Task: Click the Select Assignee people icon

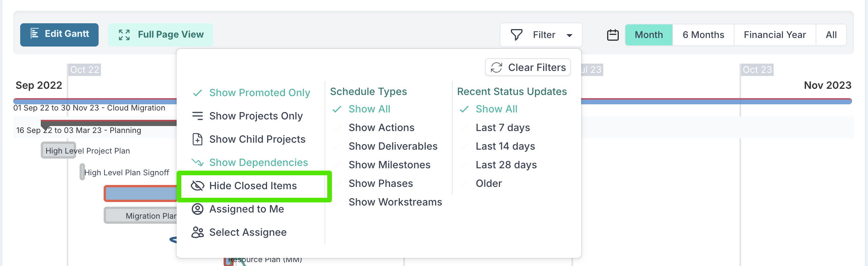Action: [x=198, y=232]
